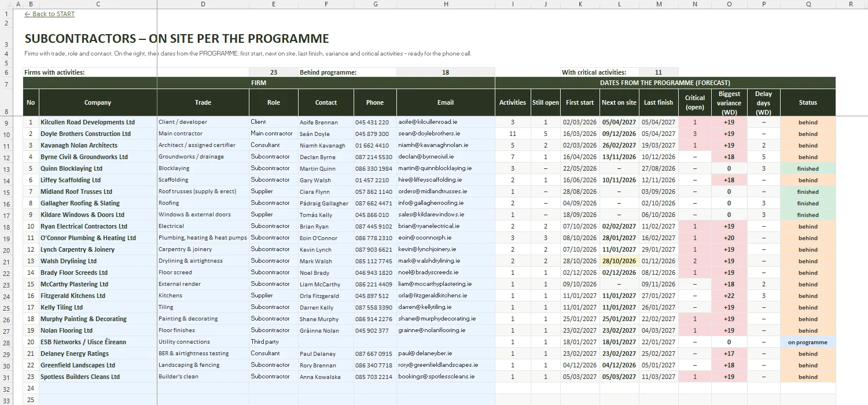Select the 'on programme' status cell
Screen dimensions: 868x405
point(808,342)
